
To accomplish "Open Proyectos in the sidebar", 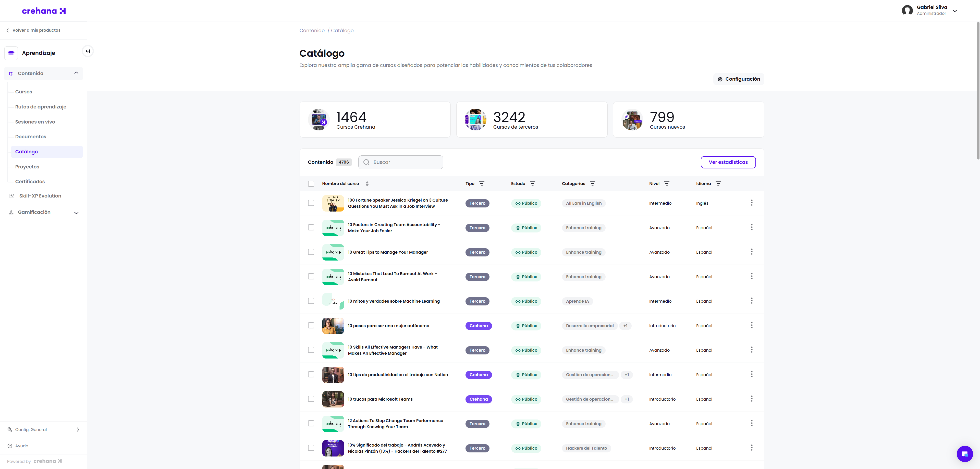I will click(x=27, y=167).
